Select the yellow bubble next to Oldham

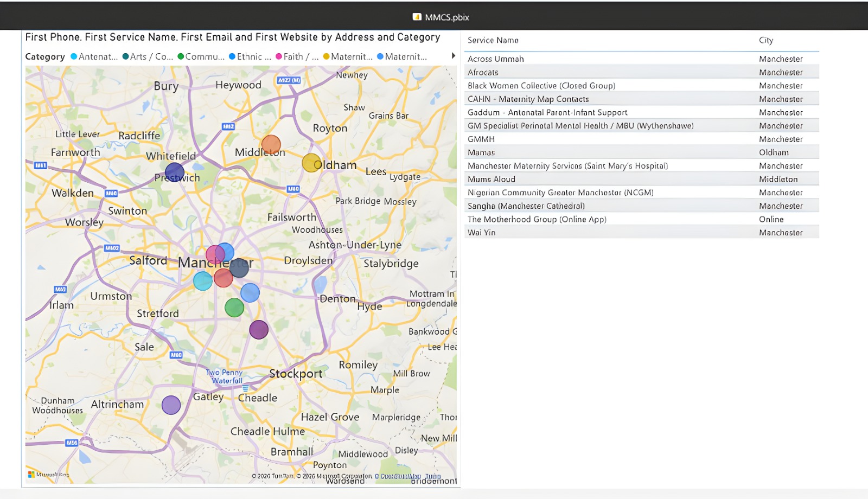pyautogui.click(x=311, y=163)
